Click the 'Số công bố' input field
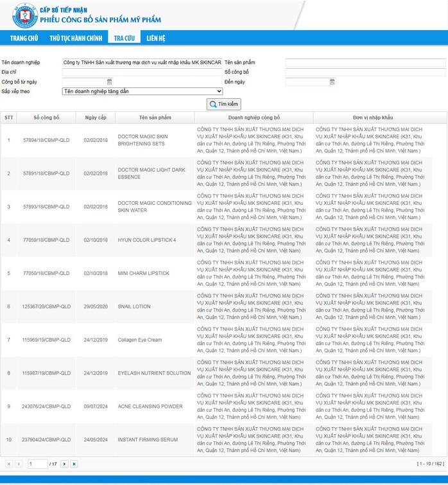 pyautogui.click(x=365, y=72)
